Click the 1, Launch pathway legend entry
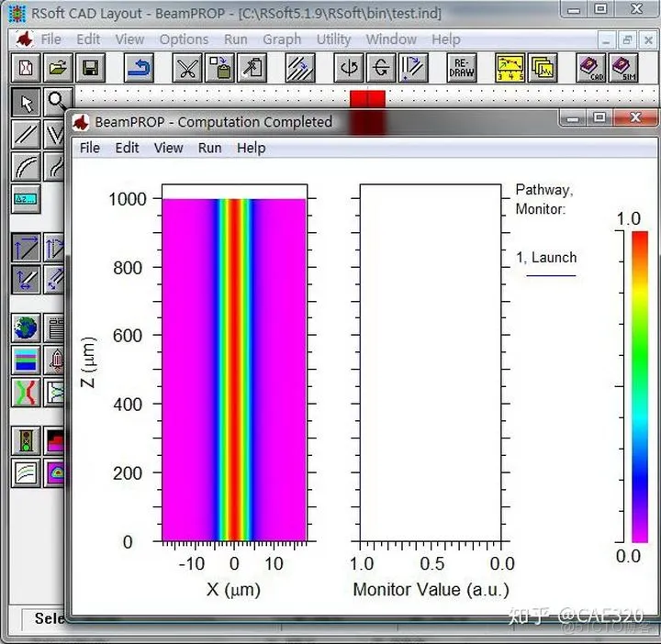Screen dimensions: 661x644 pos(546,259)
